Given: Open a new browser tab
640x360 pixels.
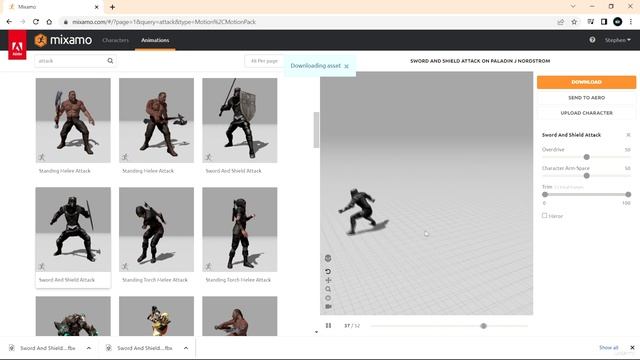Looking at the screenshot, I should (x=112, y=7).
